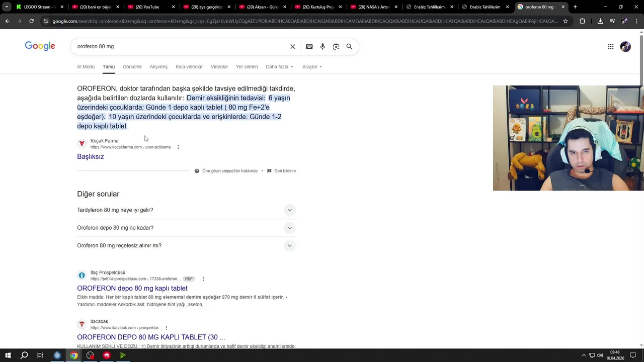Click the webcam overlay video
Screen dimensions: 644x362
click(x=569, y=138)
